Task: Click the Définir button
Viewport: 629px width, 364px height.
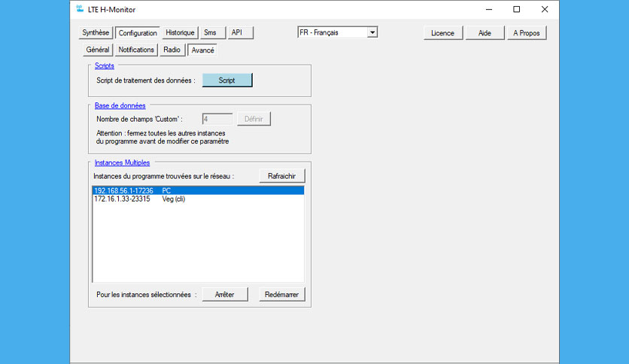Action: click(x=254, y=119)
